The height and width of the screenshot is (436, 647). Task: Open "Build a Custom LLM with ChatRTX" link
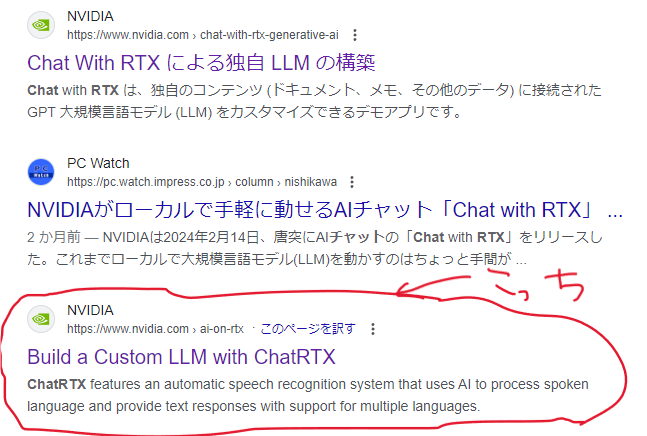(181, 357)
